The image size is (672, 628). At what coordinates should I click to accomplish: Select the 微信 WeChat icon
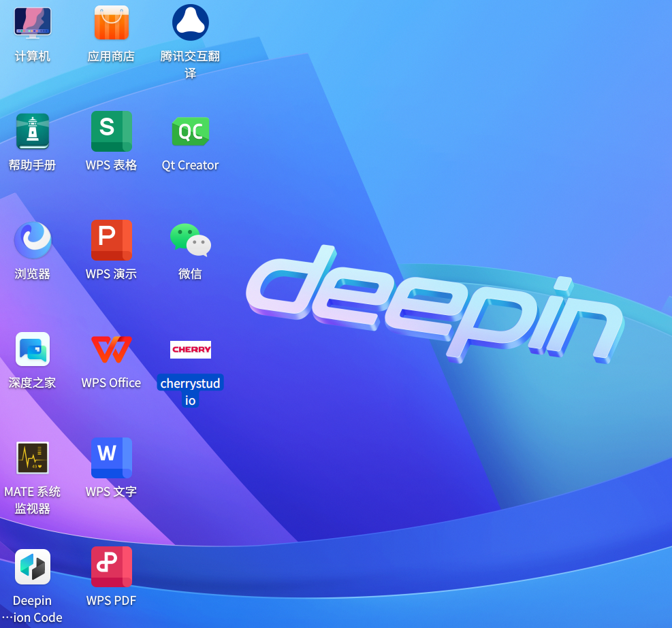(190, 240)
